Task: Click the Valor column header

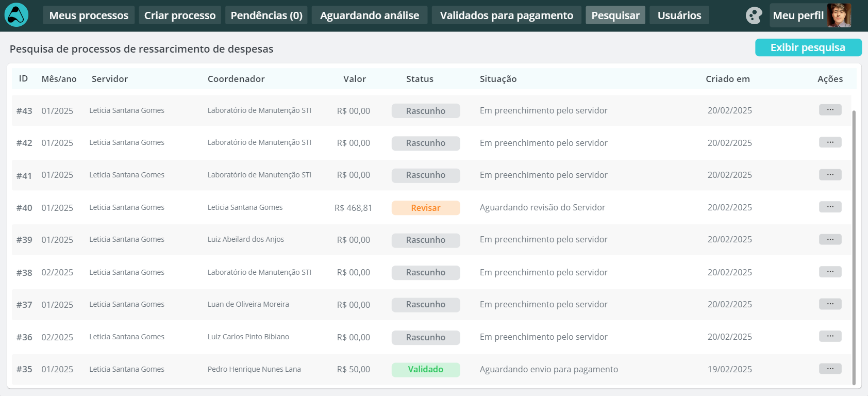Action: [355, 79]
